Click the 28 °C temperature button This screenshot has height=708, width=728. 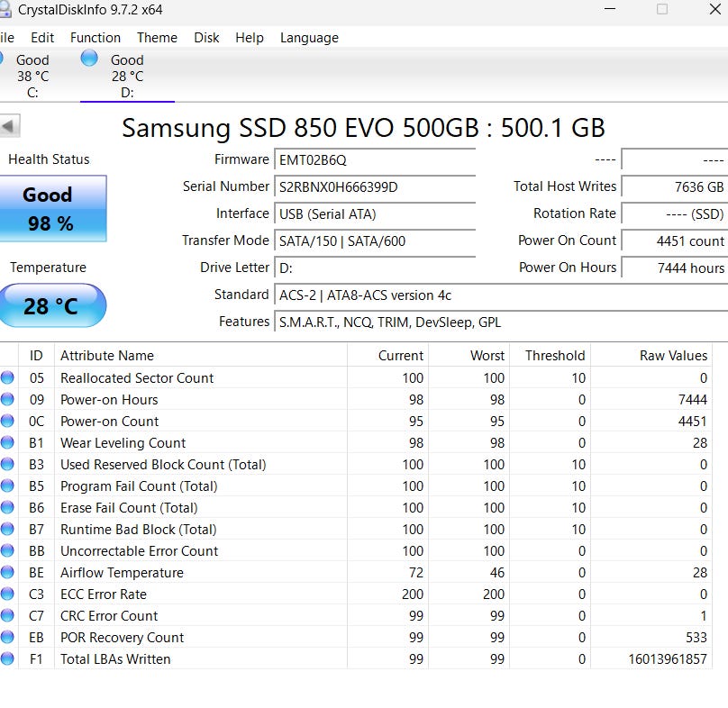click(53, 305)
